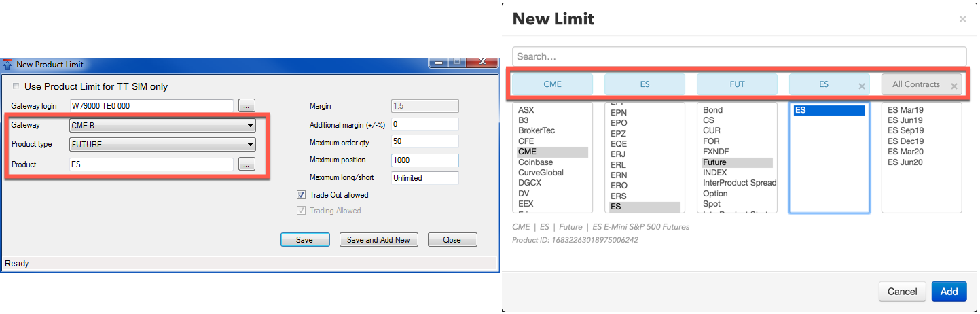The height and width of the screenshot is (314, 980).
Task: Click the Close button in New Product Limit
Action: coord(452,239)
